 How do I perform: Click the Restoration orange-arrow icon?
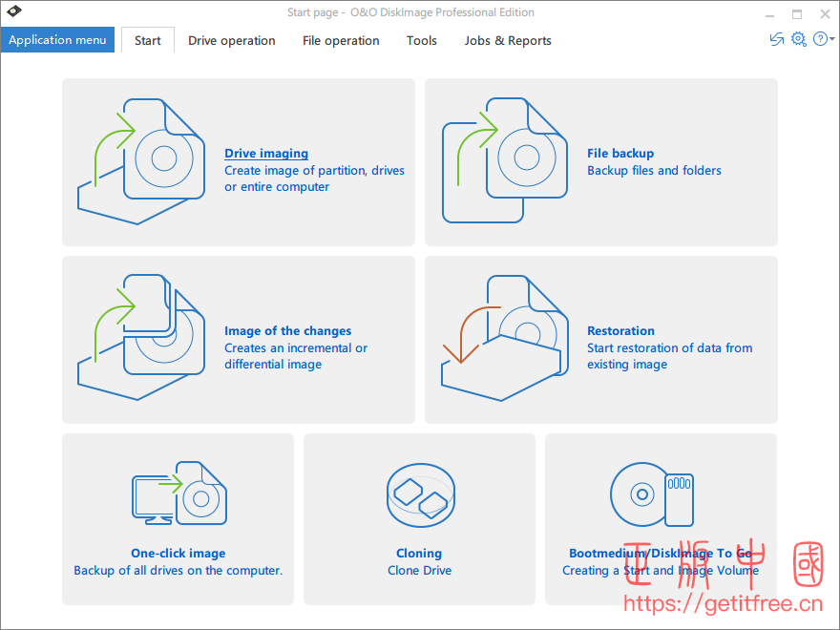pos(505,338)
